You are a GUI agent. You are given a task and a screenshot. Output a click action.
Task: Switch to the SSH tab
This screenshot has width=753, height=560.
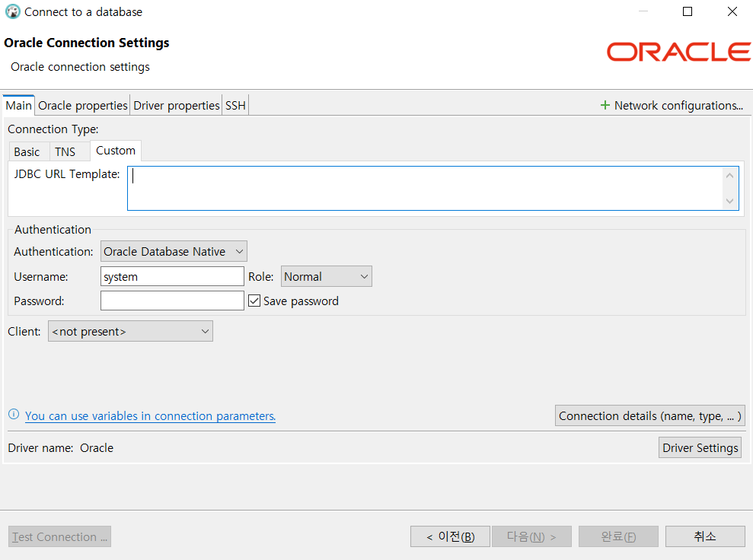(x=235, y=106)
